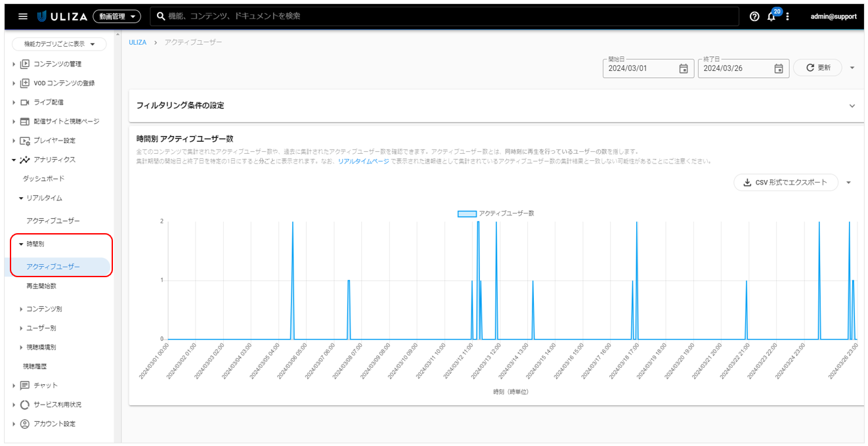Open the three-dot more options menu
Viewport: 868px width, 446px height.
(788, 16)
